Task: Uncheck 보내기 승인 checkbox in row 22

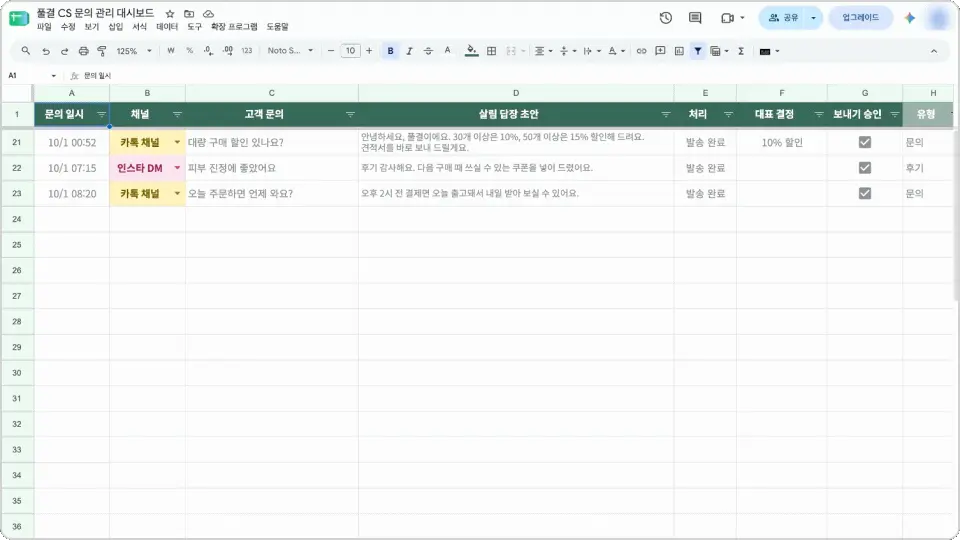Action: point(864,168)
